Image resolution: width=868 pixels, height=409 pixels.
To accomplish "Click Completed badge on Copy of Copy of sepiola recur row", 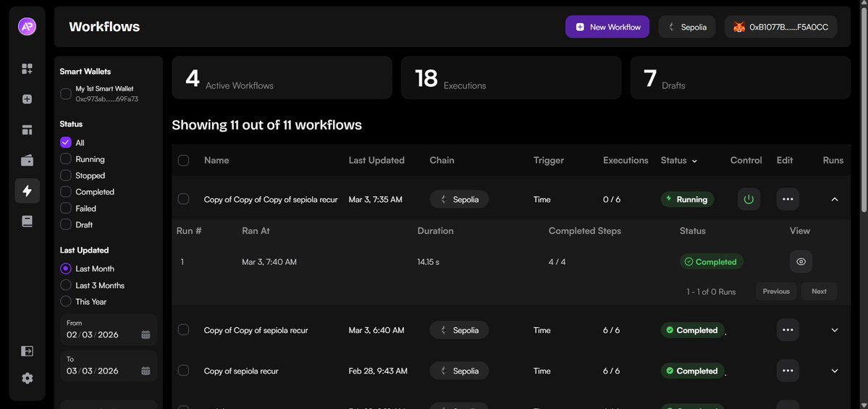I will (693, 330).
